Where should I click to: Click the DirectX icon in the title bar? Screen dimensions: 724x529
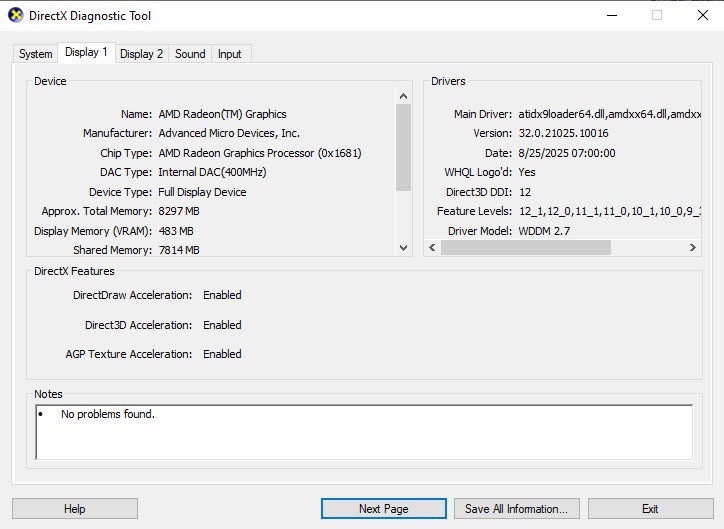click(14, 16)
